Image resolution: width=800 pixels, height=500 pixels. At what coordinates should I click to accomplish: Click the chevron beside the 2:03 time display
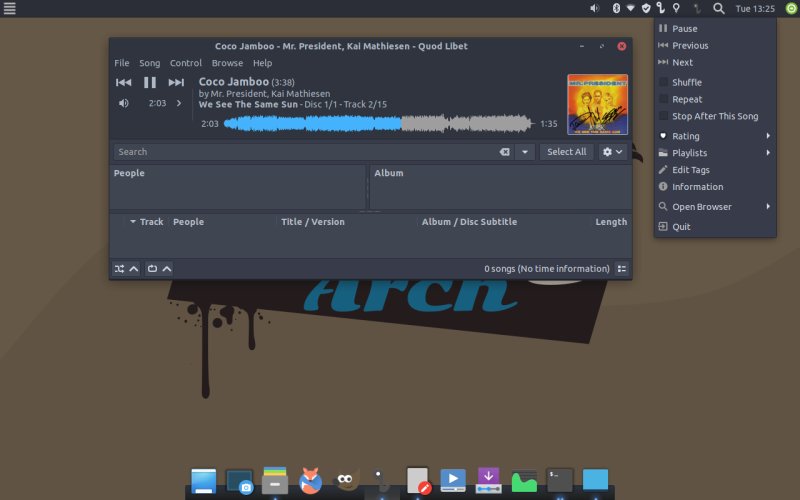[179, 103]
